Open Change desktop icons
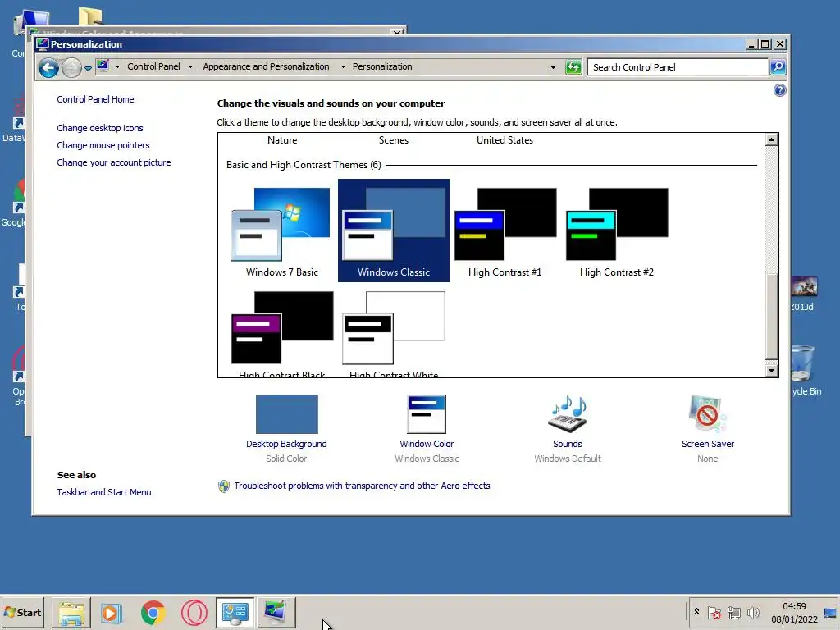The width and height of the screenshot is (840, 630). click(99, 128)
